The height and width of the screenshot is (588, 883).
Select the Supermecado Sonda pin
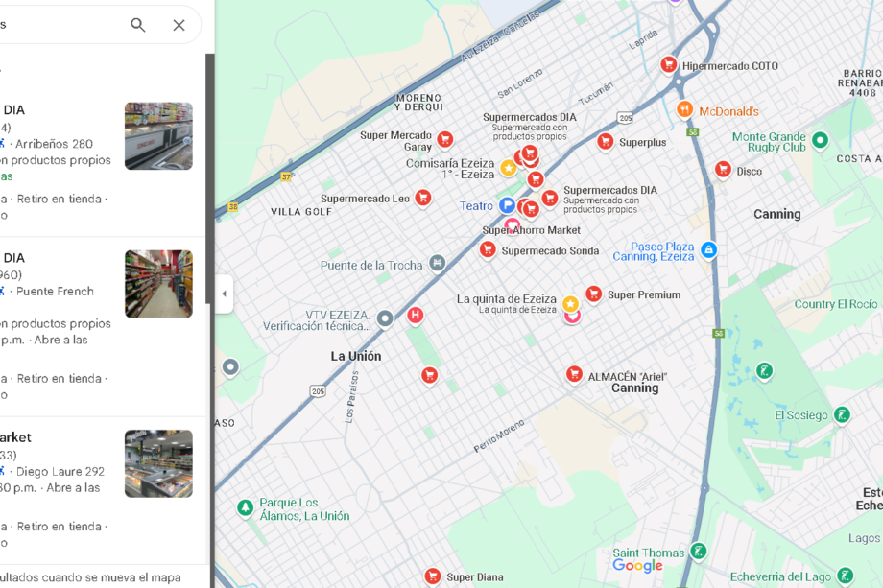[x=488, y=248]
